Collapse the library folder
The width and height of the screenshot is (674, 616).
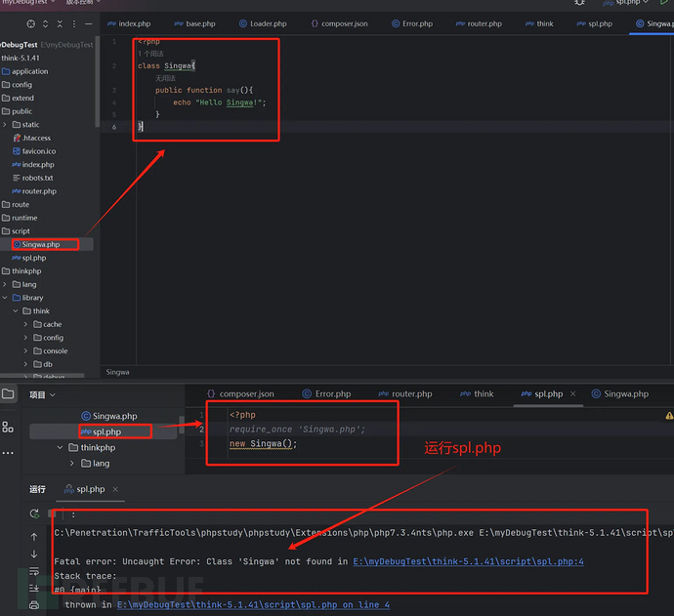[5, 298]
